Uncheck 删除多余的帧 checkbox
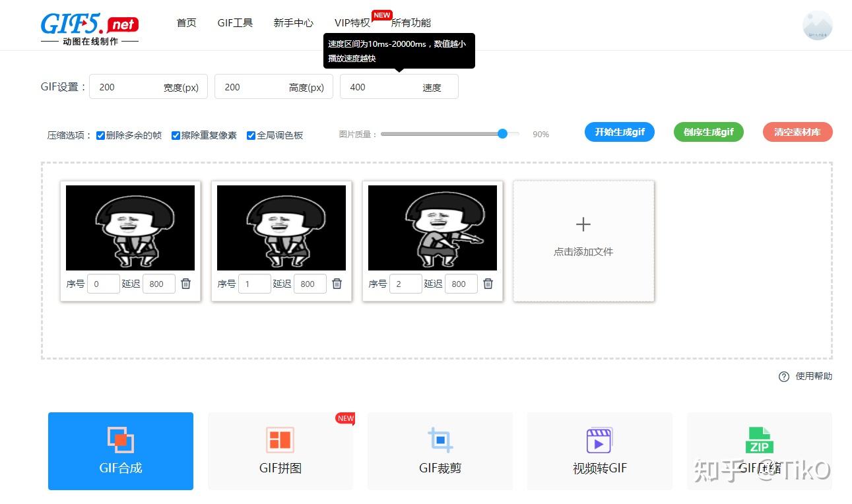Viewport: 852px width, 504px height. [x=101, y=135]
